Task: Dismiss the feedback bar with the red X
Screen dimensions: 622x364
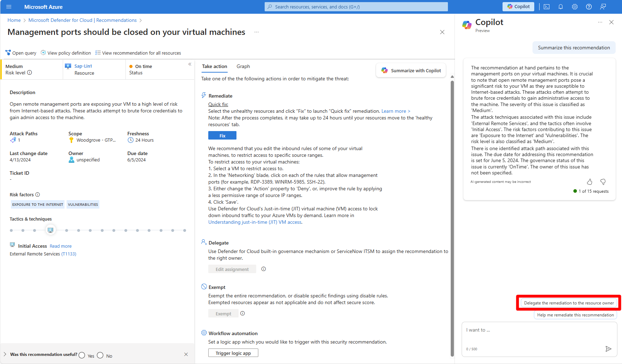Action: [x=186, y=354]
